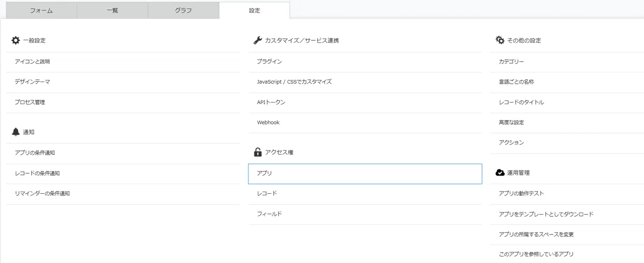644x263 pixels.
Task: Click the double-gear icon by その他の設定
Action: point(500,40)
